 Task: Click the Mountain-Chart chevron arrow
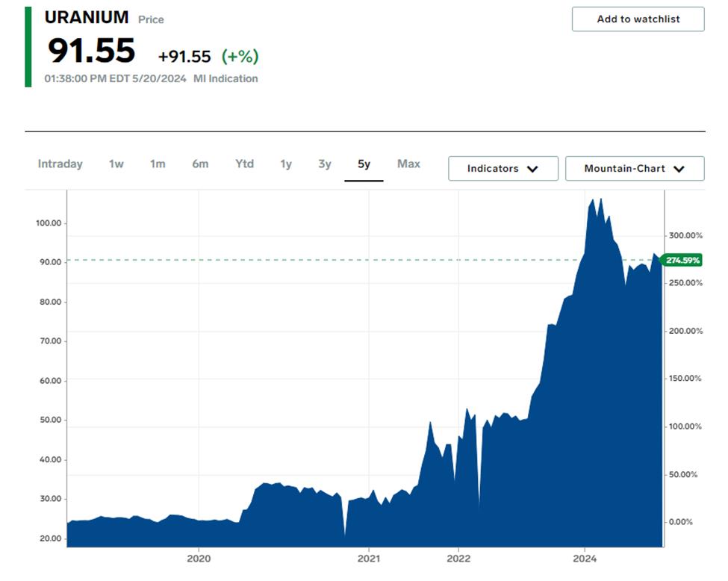(x=679, y=169)
